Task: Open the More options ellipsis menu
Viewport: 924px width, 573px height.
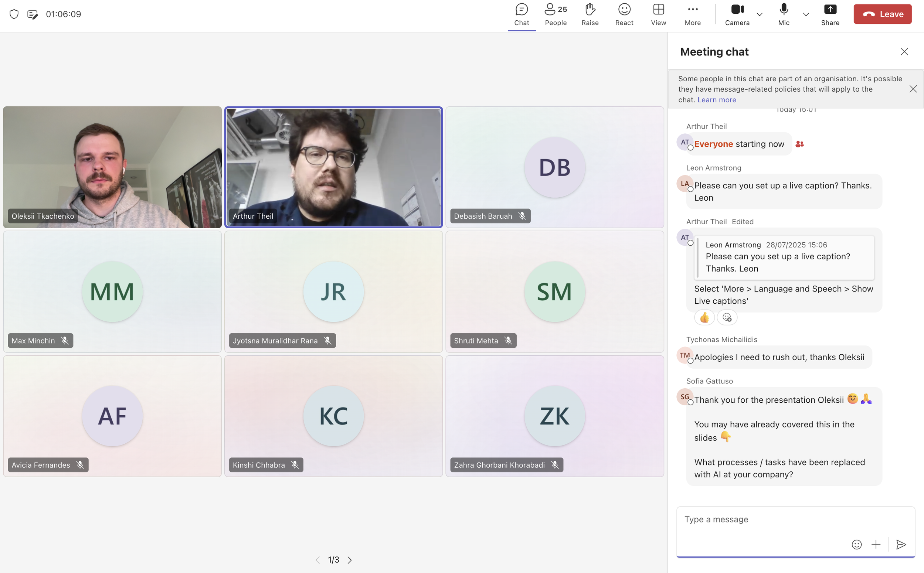Action: click(692, 14)
